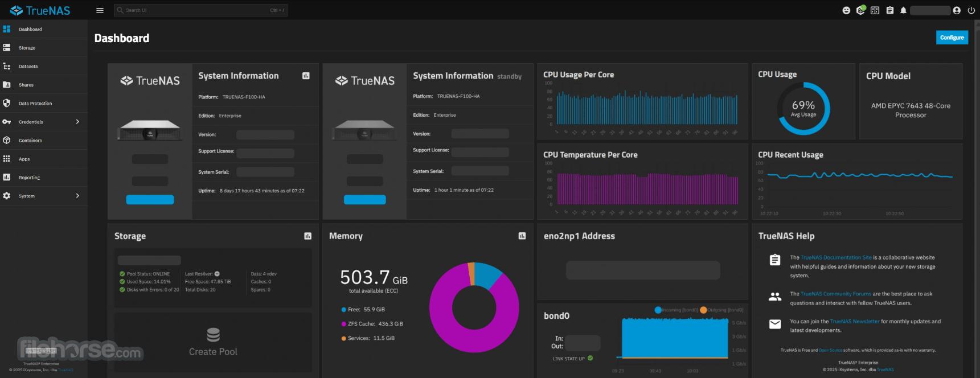The width and height of the screenshot is (980, 378).
Task: Click the LINK STATE UP check icon
Action: coord(590,358)
